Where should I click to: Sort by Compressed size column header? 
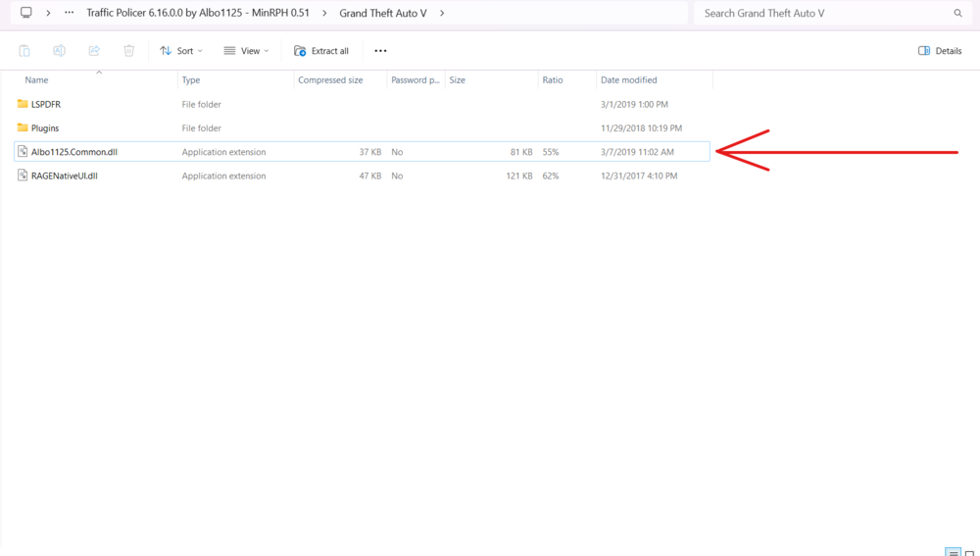click(330, 79)
